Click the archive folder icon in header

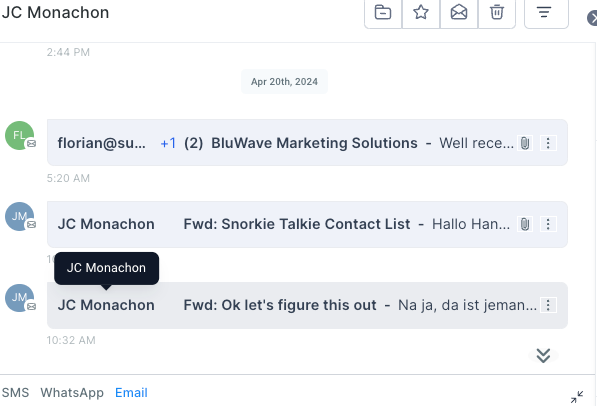coord(383,13)
